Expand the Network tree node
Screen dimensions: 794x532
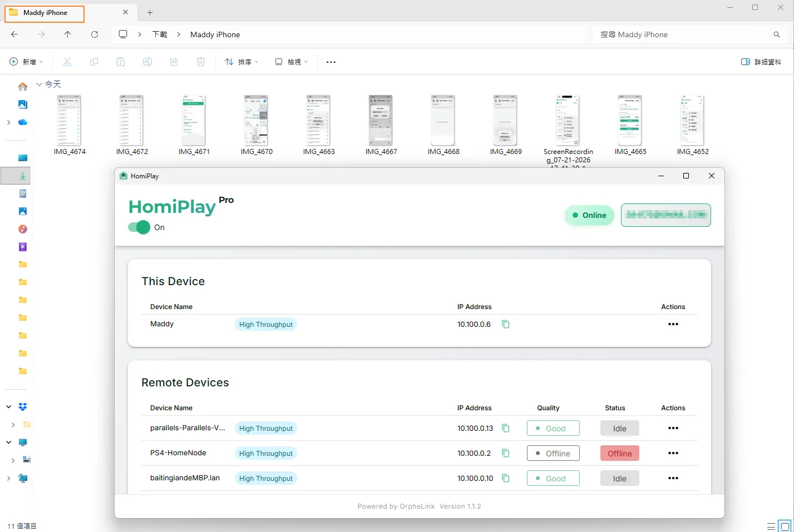(x=8, y=478)
